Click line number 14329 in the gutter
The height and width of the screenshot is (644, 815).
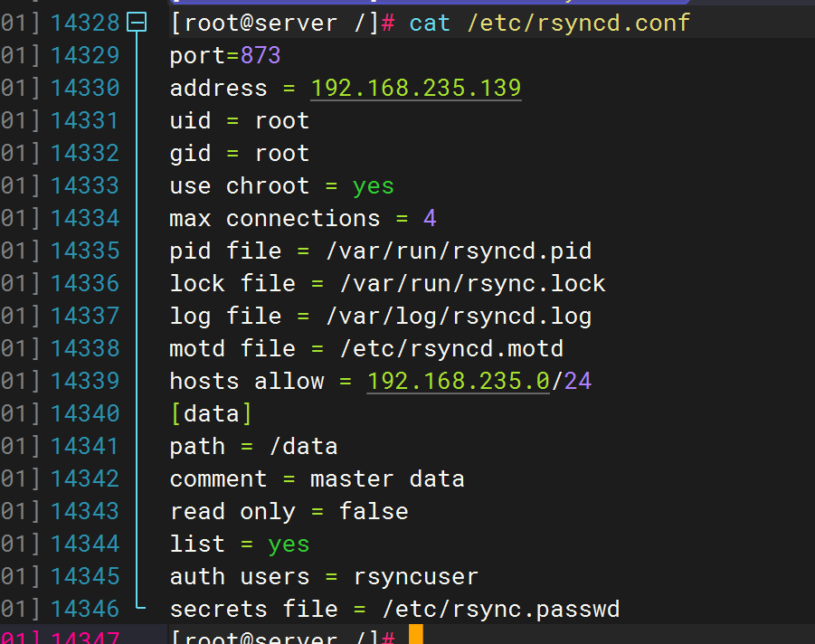point(85,55)
